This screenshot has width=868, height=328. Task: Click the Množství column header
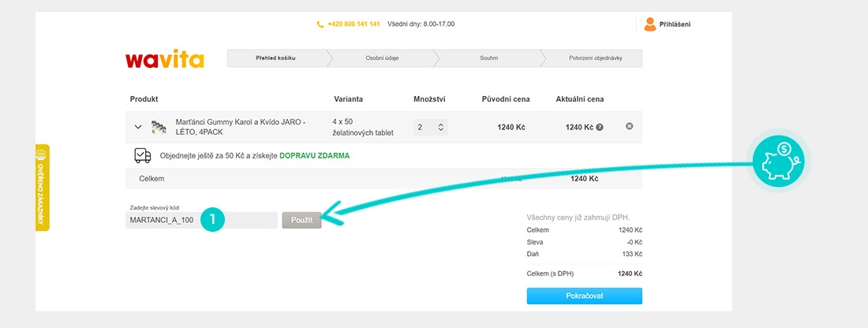click(x=429, y=99)
